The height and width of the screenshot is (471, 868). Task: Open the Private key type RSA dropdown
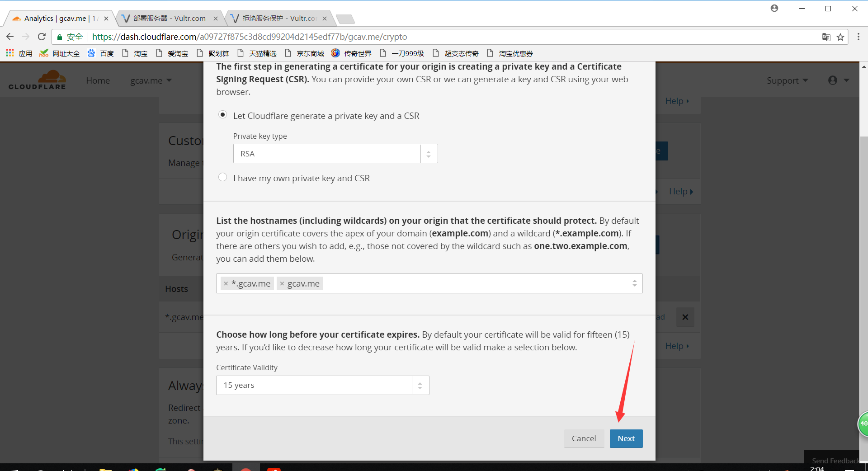tap(335, 154)
